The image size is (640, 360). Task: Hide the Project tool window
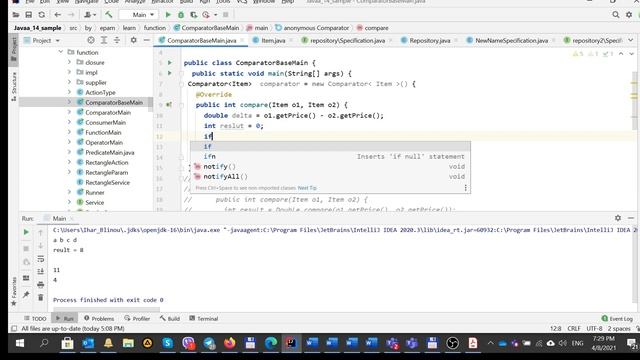click(147, 40)
